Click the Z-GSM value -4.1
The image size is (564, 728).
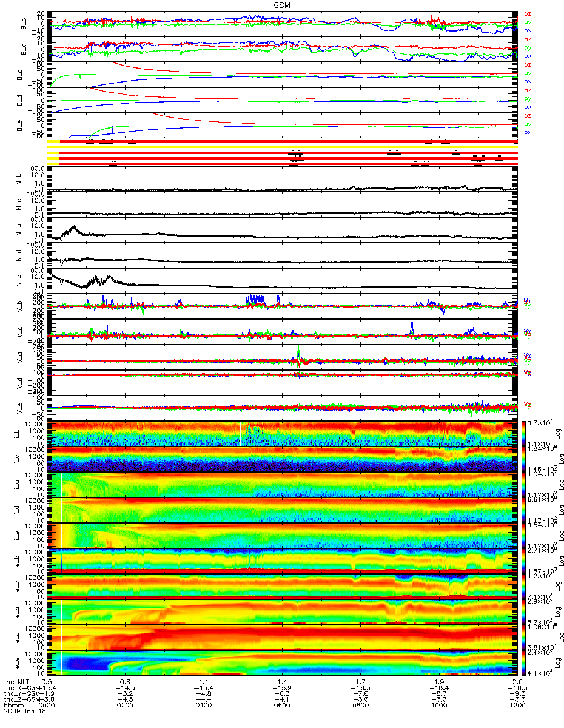pyautogui.click(x=282, y=700)
